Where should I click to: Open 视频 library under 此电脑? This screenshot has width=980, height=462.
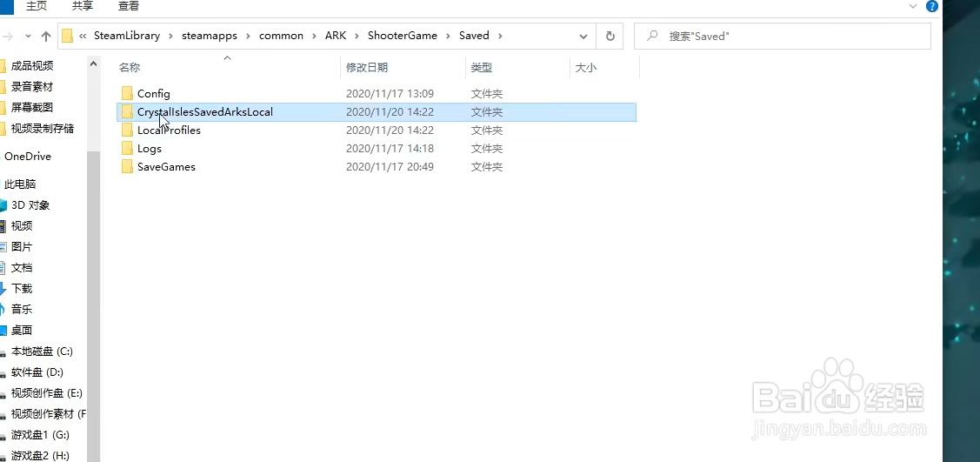point(22,225)
